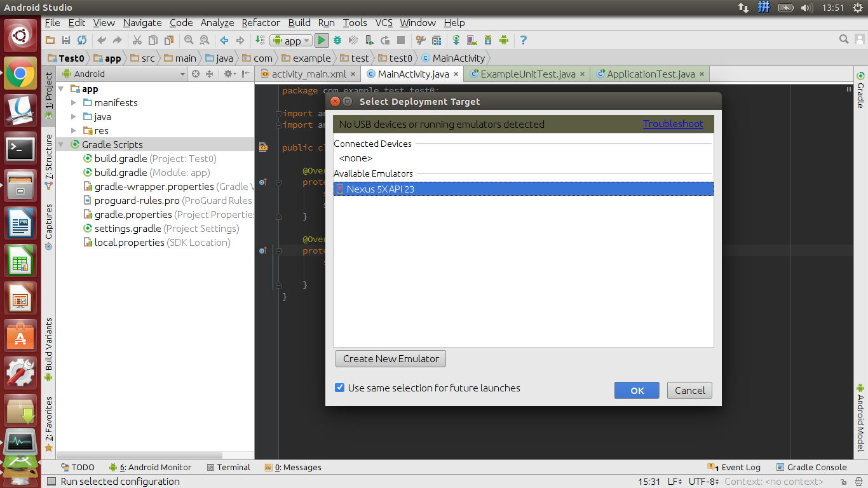
Task: Click the Debug app bug icon
Action: coord(338,40)
